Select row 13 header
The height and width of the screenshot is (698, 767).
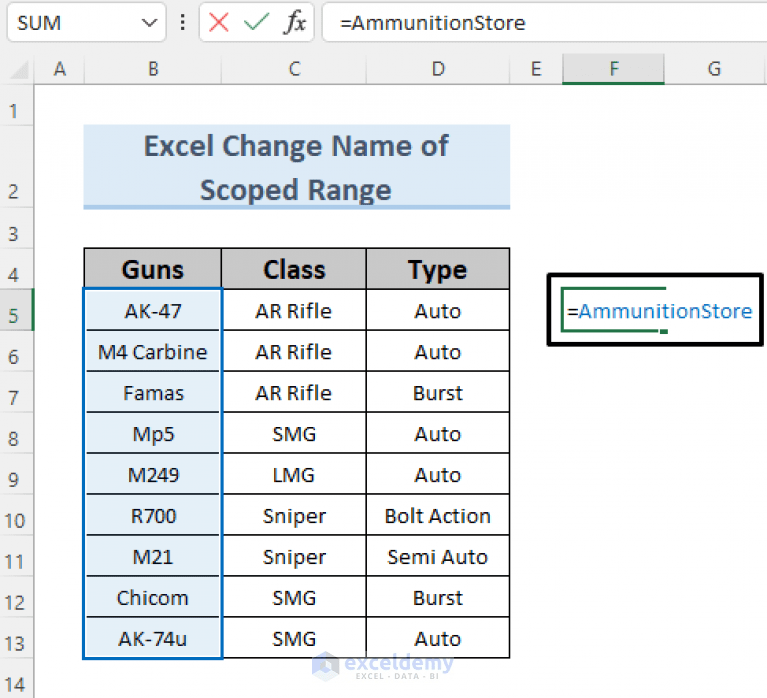(x=16, y=638)
